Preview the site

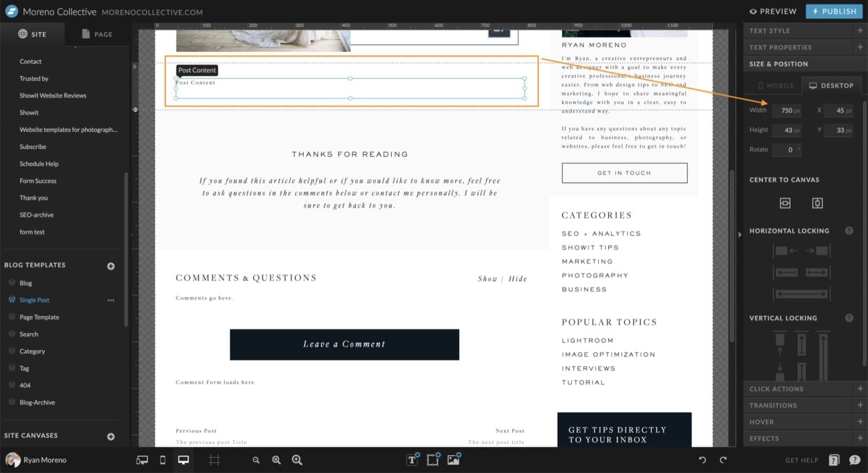(x=773, y=11)
